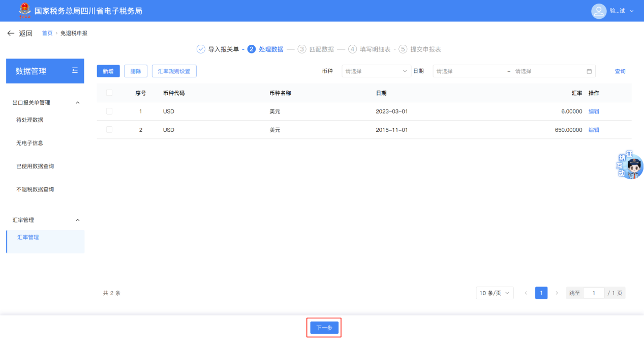This screenshot has height=340, width=644.
Task: Click the 跳至 page number input field
Action: coord(593,293)
